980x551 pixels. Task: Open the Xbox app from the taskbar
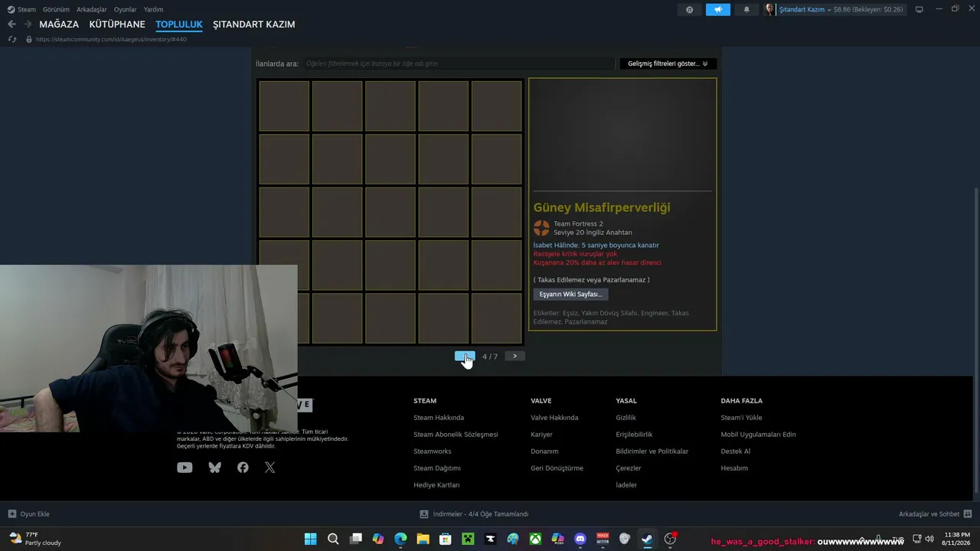pos(535,539)
